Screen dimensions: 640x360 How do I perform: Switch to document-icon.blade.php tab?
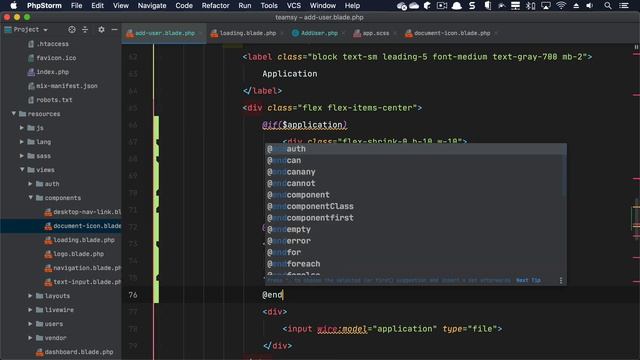451,33
